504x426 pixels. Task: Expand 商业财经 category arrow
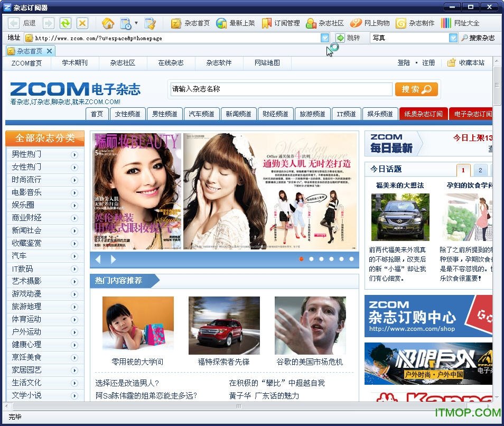click(x=74, y=218)
